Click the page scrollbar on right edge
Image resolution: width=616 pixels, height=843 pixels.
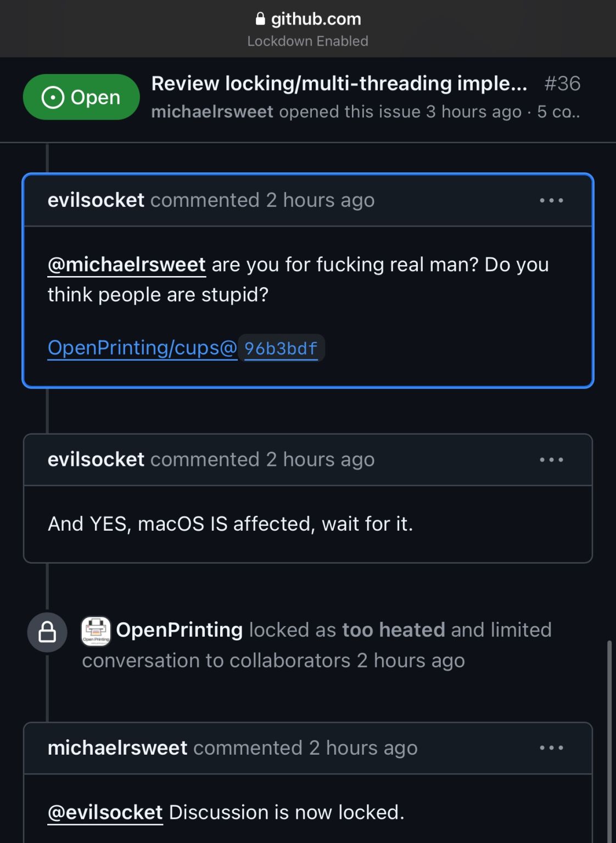[609, 741]
